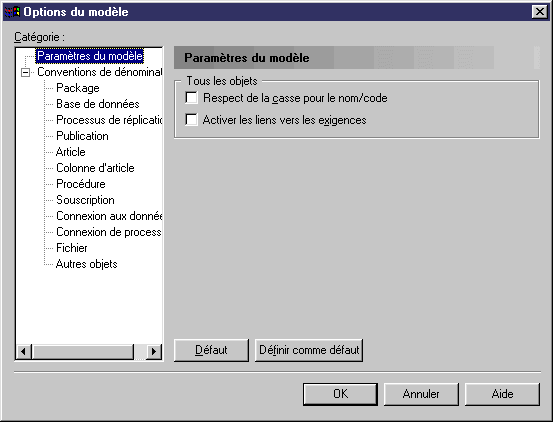553x422 pixels.
Task: Toggle Activer les liens vers les exigences
Action: coord(192,120)
